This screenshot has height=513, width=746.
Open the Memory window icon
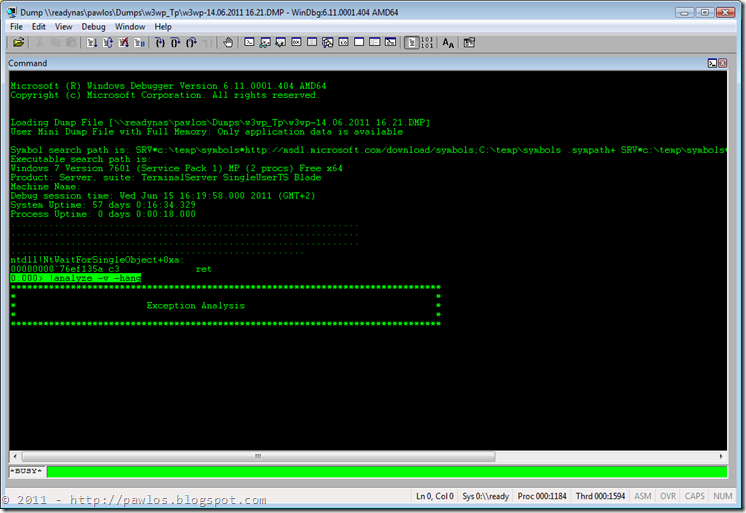[312, 42]
